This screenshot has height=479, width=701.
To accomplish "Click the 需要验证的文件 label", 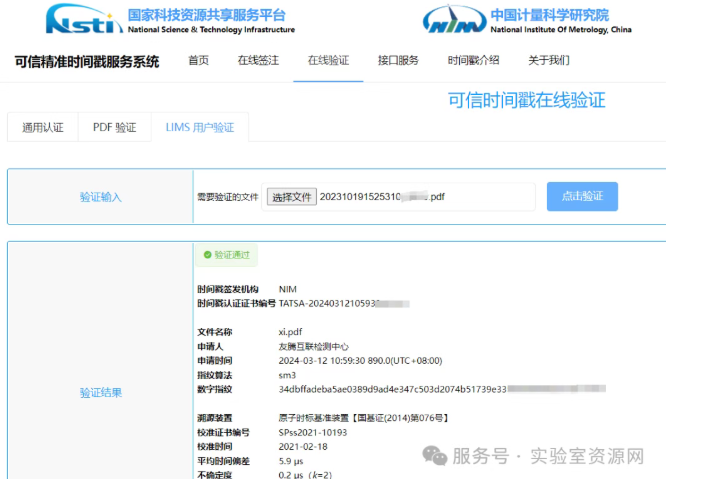I will pyautogui.click(x=228, y=197).
